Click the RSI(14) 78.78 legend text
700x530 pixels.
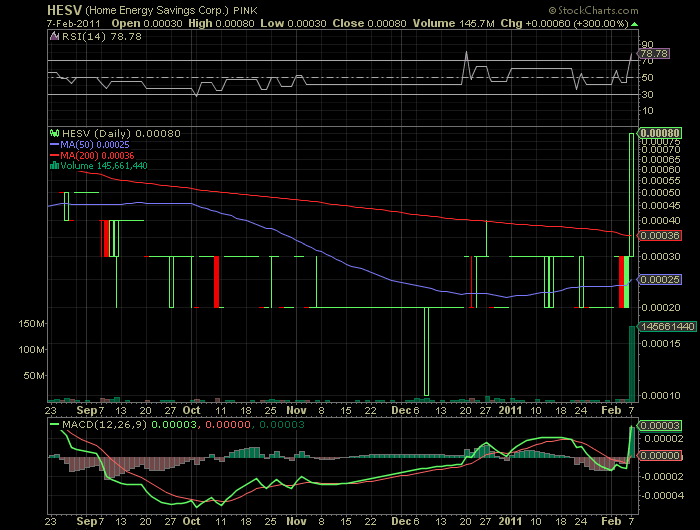102,37
